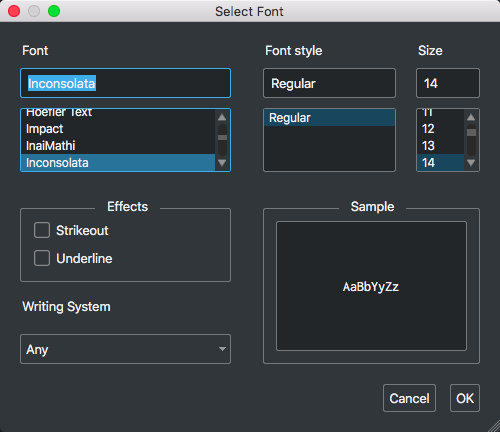The height and width of the screenshot is (432, 500).
Task: Select InaiMathi in the font list
Action: (118, 146)
